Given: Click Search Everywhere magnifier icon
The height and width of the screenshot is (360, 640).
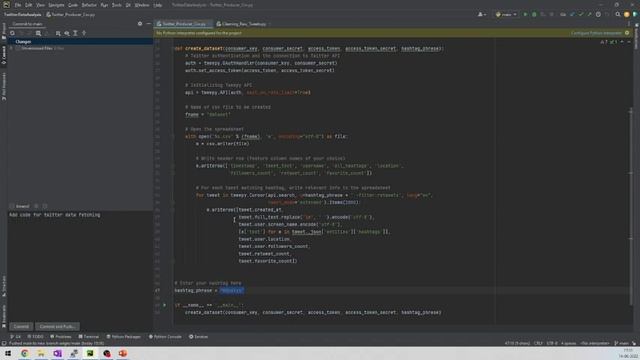Looking at the screenshot, I should coord(618,15).
